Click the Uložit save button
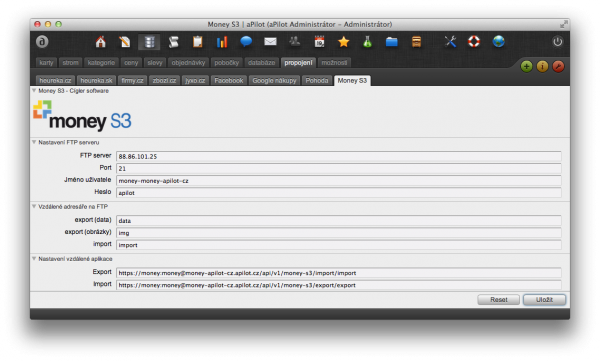 tap(544, 300)
